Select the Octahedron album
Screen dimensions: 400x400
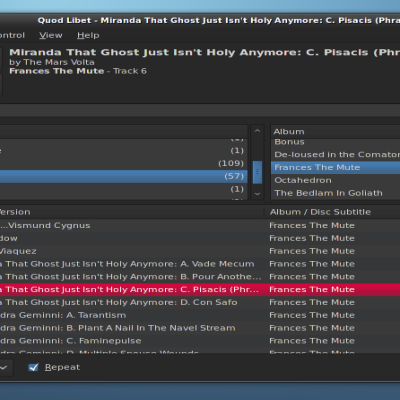pyautogui.click(x=335, y=180)
